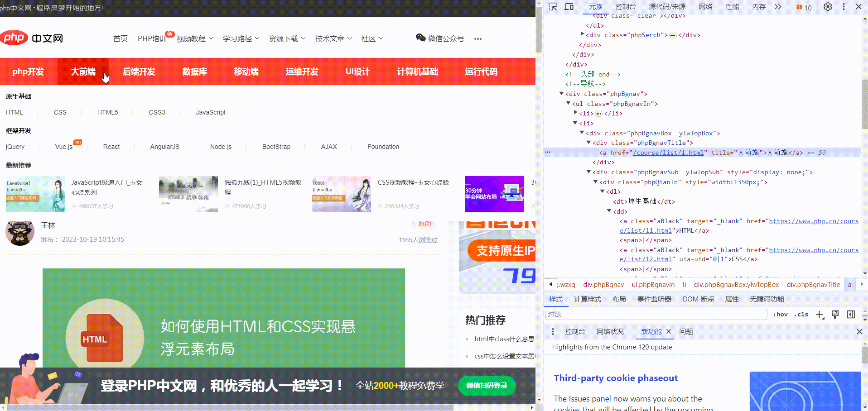This screenshot has width=868, height=411.
Task: Toggle the device toolbar emulation icon
Action: (569, 7)
